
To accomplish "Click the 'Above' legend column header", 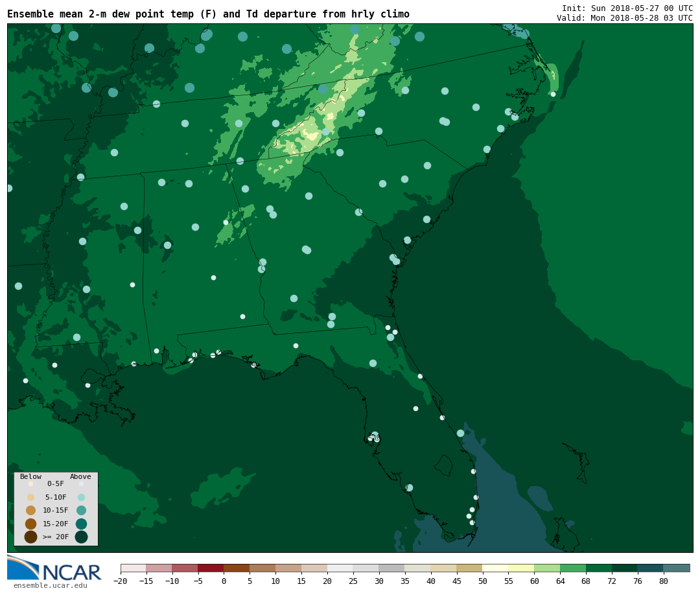I will click(80, 476).
